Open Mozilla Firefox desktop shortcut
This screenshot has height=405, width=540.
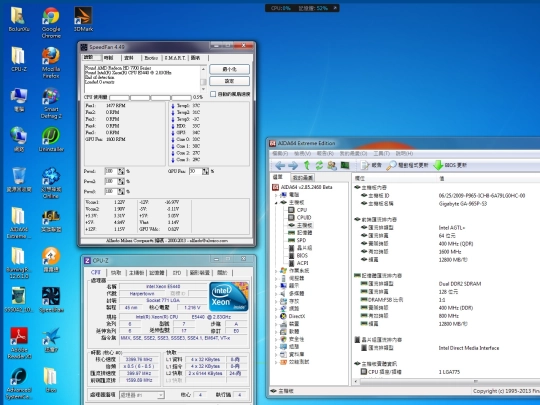(x=51, y=63)
